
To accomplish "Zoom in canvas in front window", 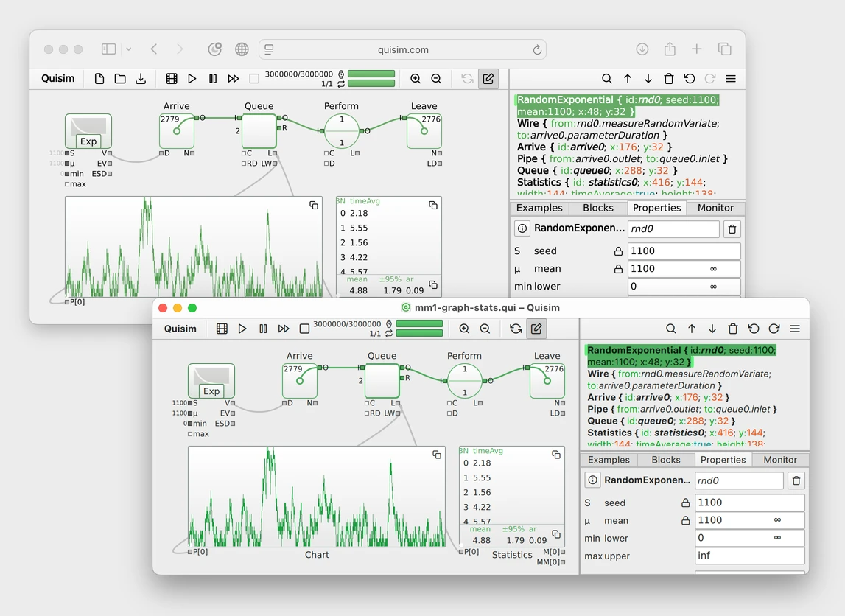I will [464, 329].
